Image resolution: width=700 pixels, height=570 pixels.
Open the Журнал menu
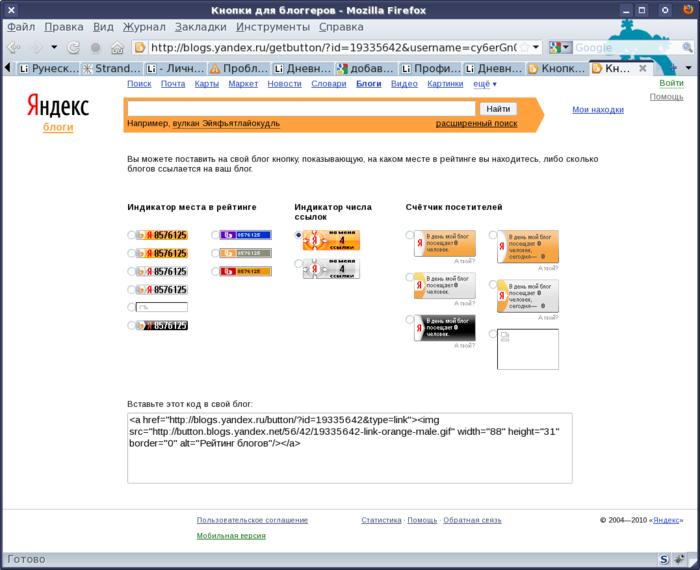(144, 27)
